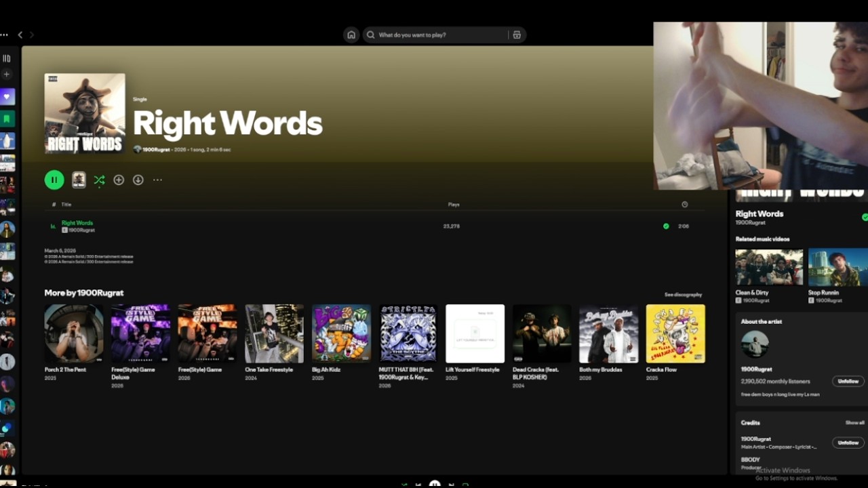Click the March 6, 2026 release date
The image size is (868, 488).
point(60,251)
